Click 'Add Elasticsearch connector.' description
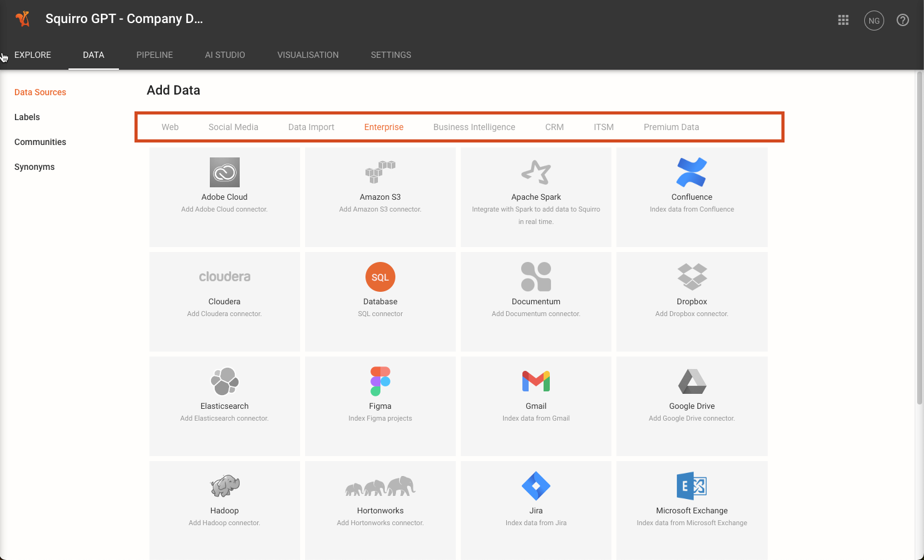 [224, 418]
